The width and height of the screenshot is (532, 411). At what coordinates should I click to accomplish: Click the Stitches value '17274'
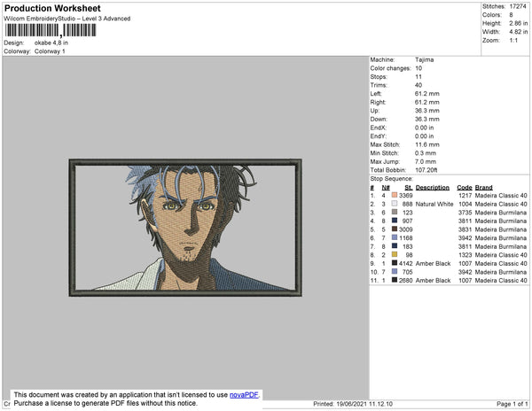(518, 6)
